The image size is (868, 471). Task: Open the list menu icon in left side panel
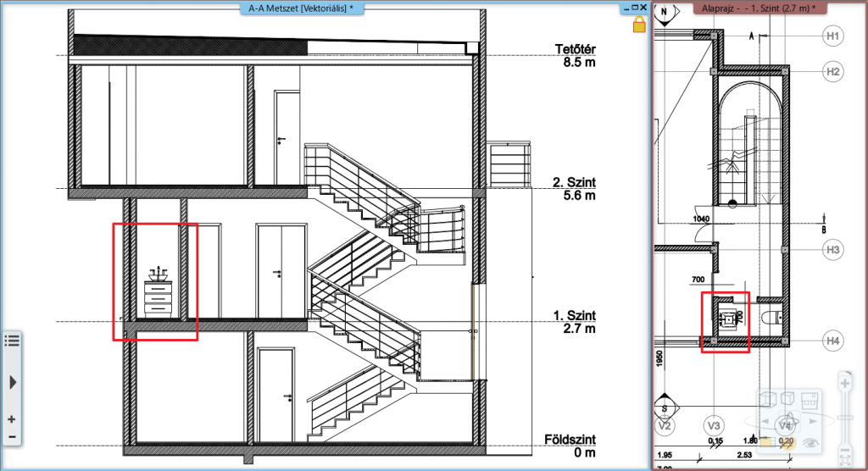(12, 341)
